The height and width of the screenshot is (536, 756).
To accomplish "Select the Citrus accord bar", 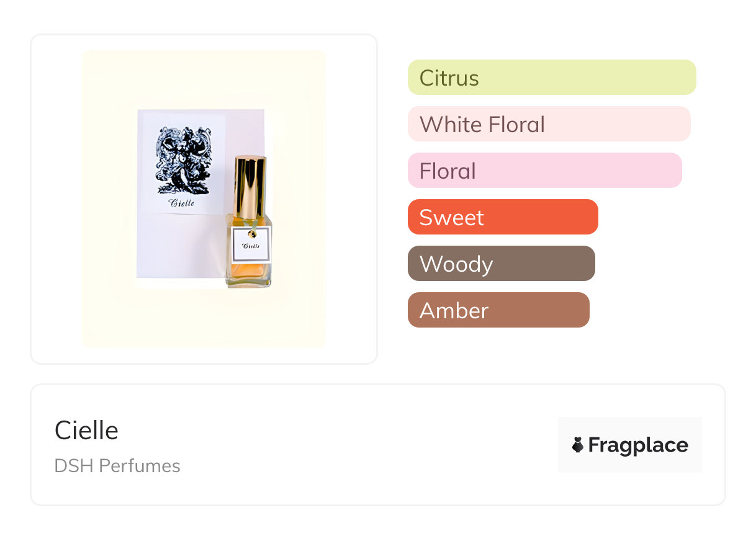I will point(552,78).
